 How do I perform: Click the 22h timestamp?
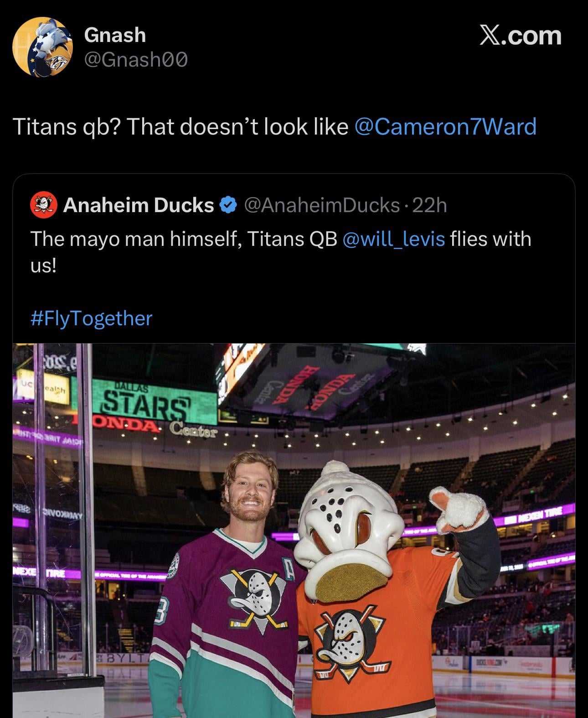pyautogui.click(x=430, y=205)
